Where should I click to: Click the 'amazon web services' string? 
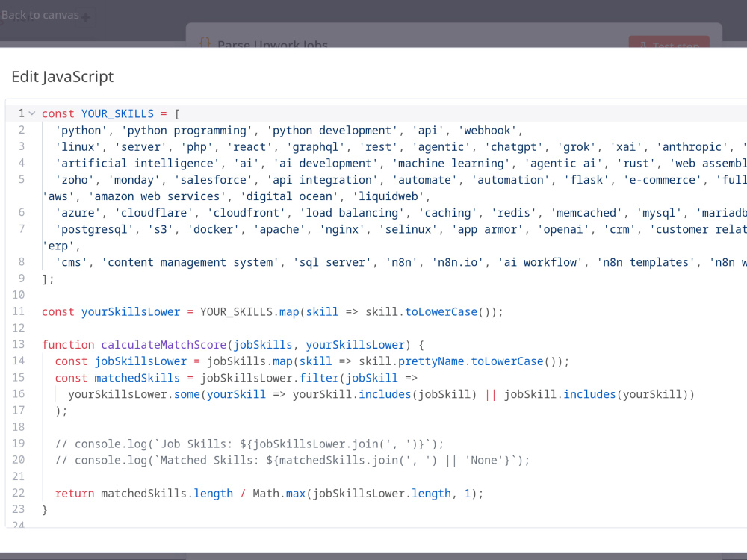pyautogui.click(x=157, y=196)
